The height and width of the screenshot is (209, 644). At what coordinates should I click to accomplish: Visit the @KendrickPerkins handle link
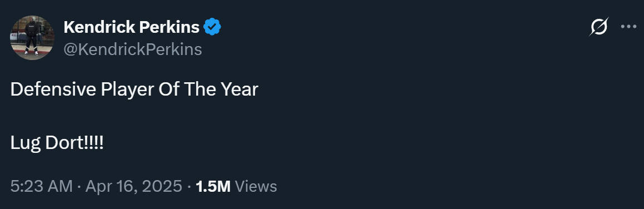pyautogui.click(x=133, y=49)
